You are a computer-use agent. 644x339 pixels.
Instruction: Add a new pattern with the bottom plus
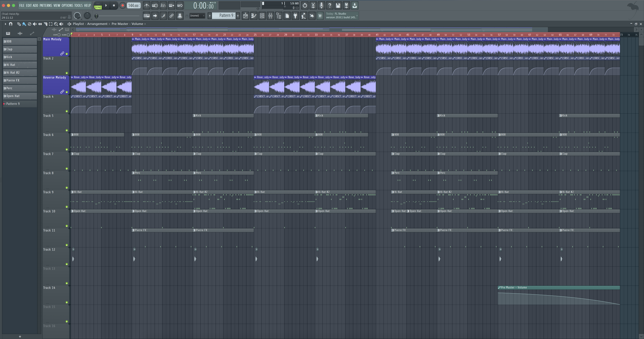[20, 336]
